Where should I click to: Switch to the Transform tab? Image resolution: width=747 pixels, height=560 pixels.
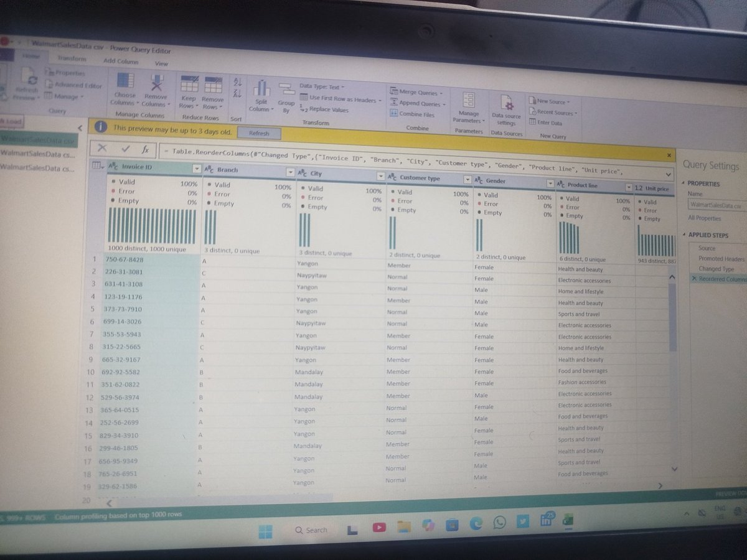(72, 58)
